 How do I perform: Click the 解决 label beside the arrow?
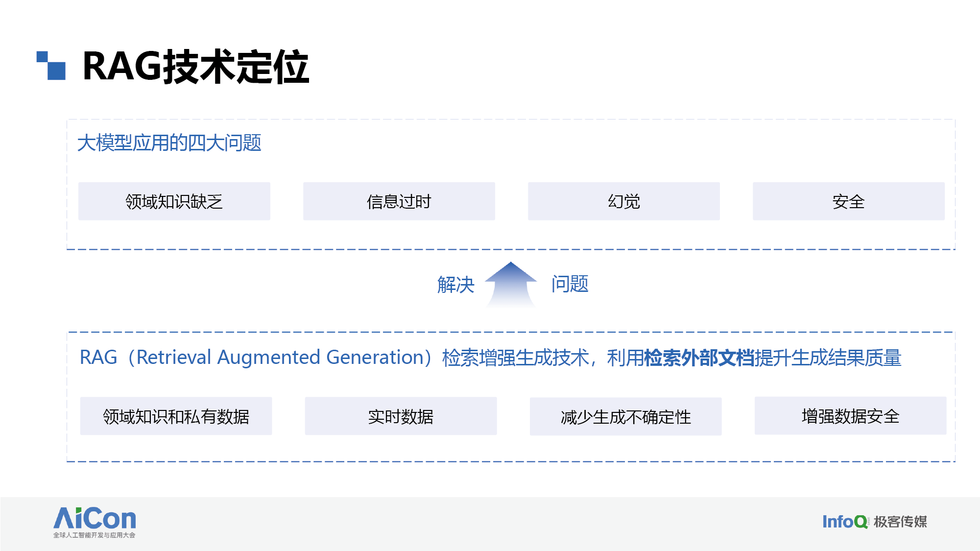click(x=456, y=285)
